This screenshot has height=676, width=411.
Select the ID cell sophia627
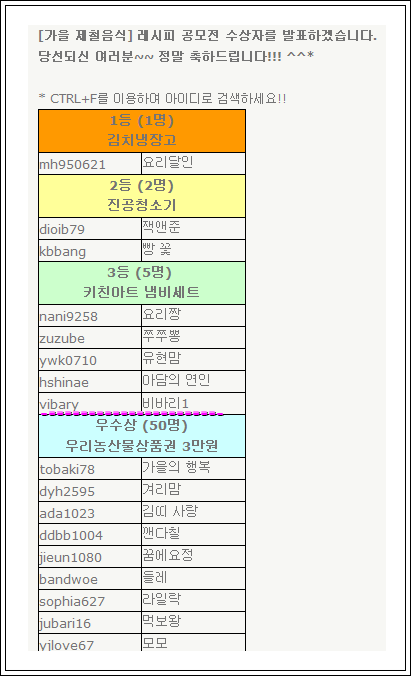pos(90,601)
